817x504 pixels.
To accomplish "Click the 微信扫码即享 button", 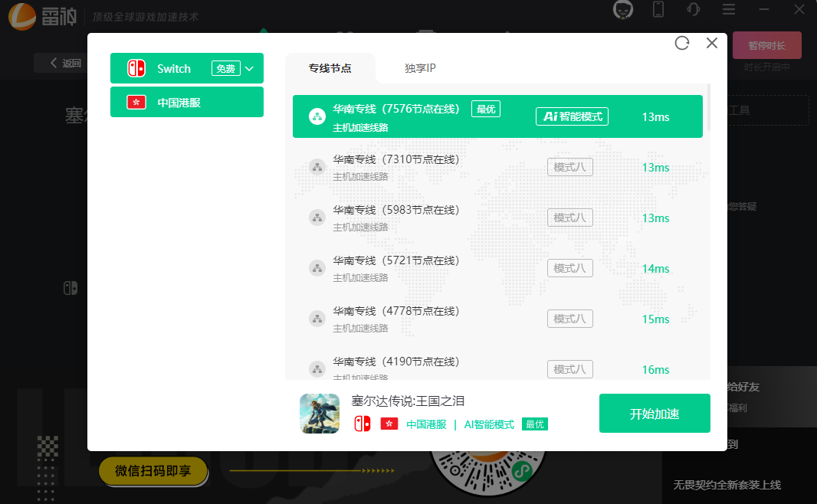I will pos(153,471).
